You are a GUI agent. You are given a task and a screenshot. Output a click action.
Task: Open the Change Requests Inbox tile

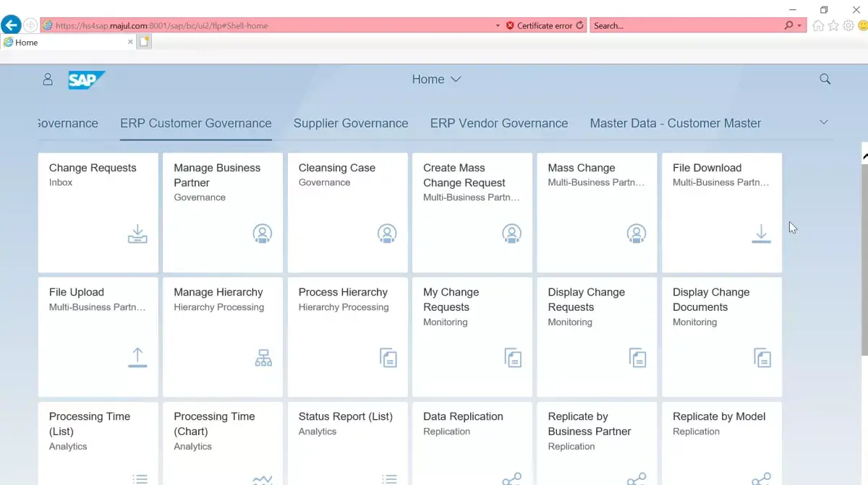98,213
